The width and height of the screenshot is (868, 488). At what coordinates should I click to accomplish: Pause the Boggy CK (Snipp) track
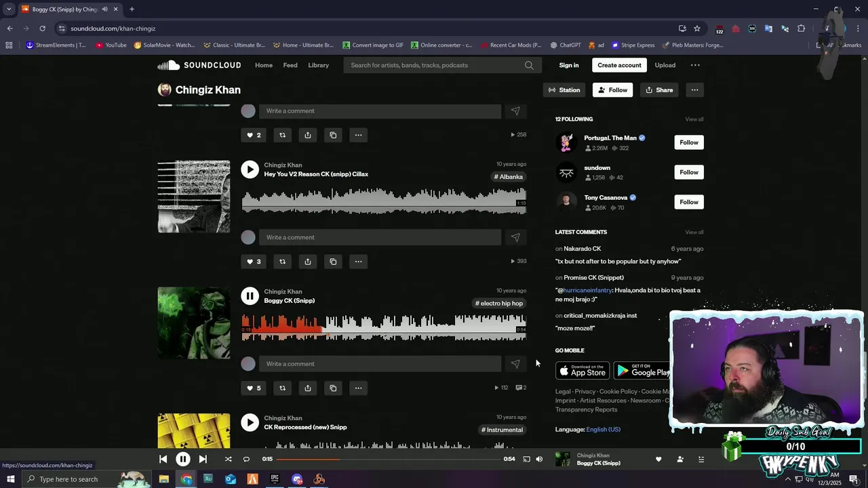[x=250, y=296]
